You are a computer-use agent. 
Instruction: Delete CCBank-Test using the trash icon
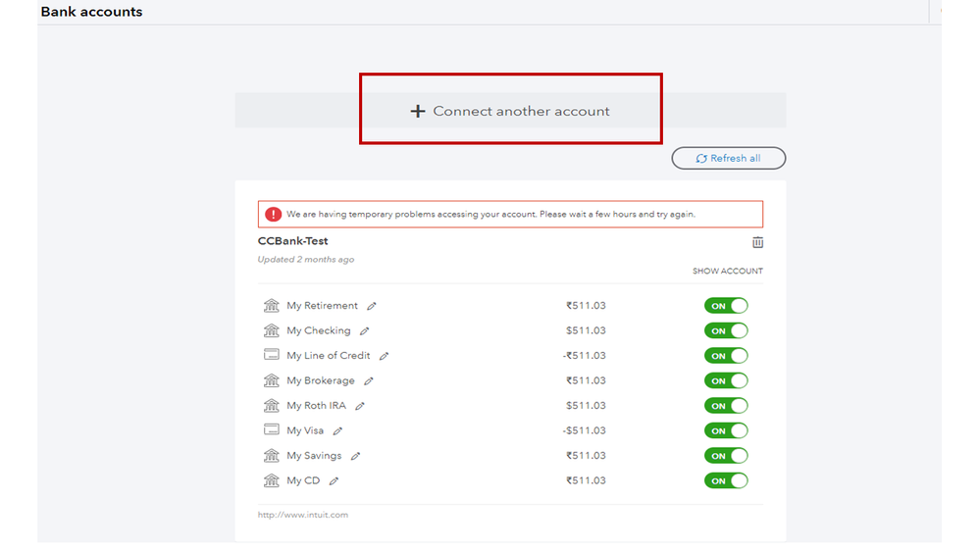[757, 242]
